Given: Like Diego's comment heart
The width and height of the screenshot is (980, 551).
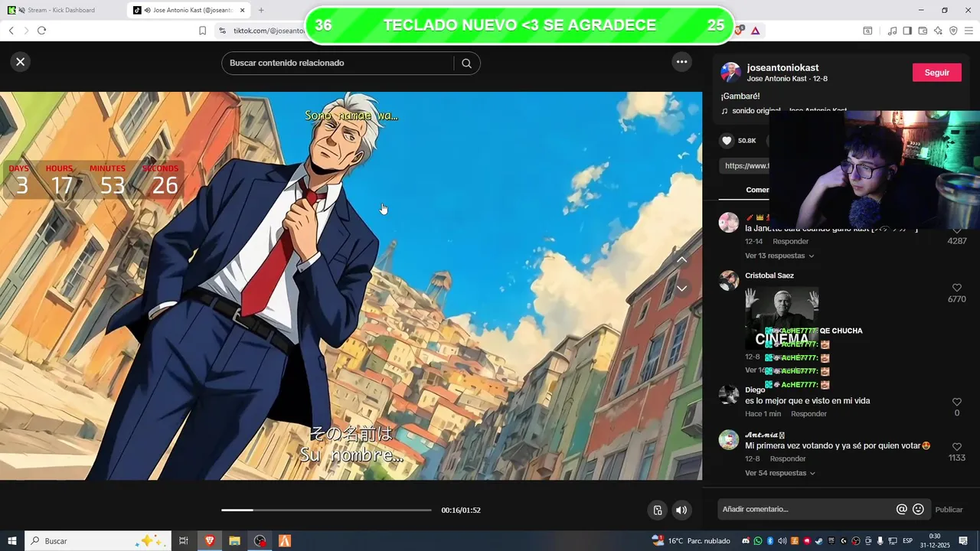Looking at the screenshot, I should tap(956, 402).
